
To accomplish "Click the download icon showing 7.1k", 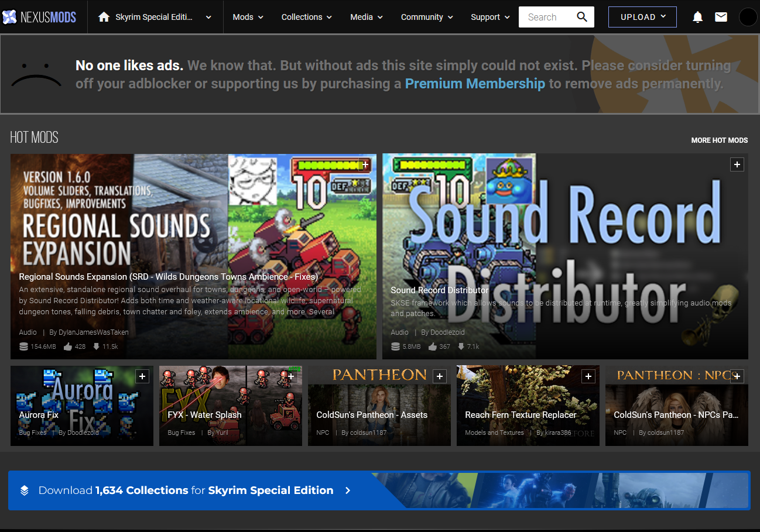I will click(461, 346).
